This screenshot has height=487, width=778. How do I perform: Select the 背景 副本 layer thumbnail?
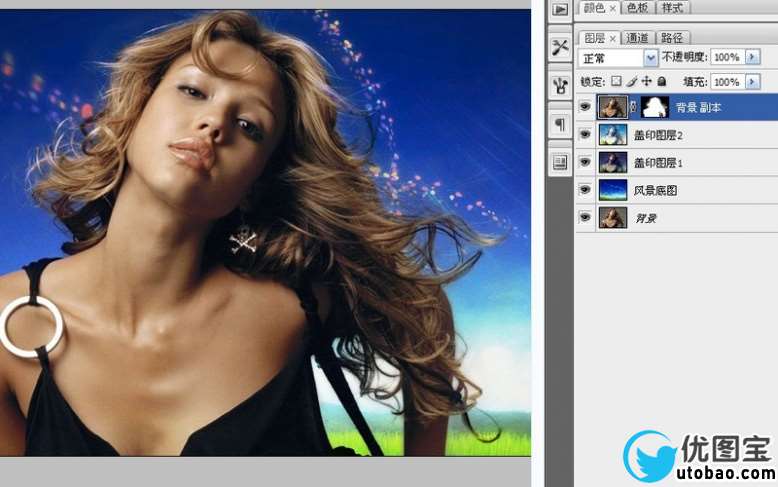click(x=613, y=107)
